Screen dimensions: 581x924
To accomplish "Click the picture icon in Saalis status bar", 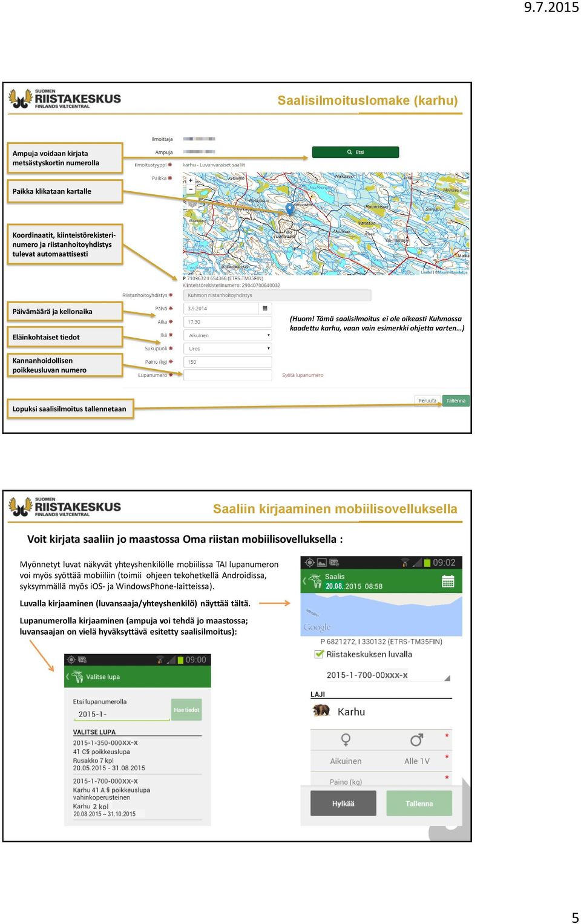I will 321,562.
